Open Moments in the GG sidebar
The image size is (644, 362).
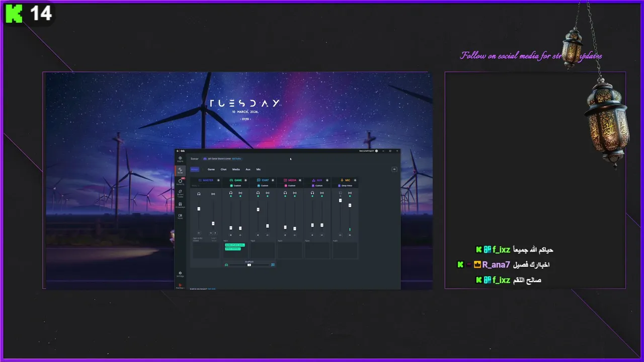pos(180,182)
